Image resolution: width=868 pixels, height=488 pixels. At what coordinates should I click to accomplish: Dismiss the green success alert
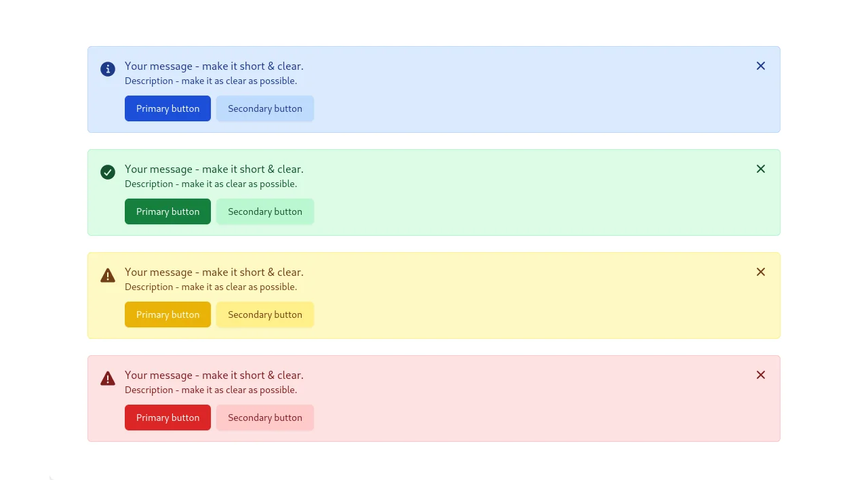[x=760, y=169]
